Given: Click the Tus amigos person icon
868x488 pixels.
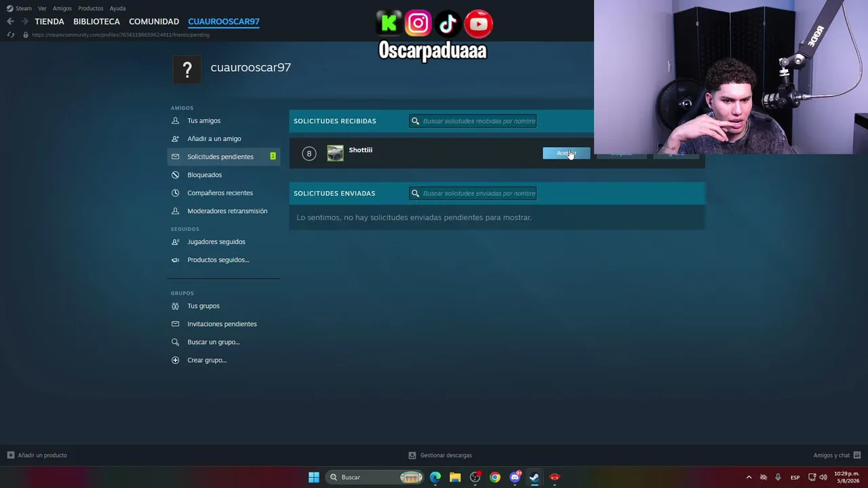Looking at the screenshot, I should (x=176, y=121).
